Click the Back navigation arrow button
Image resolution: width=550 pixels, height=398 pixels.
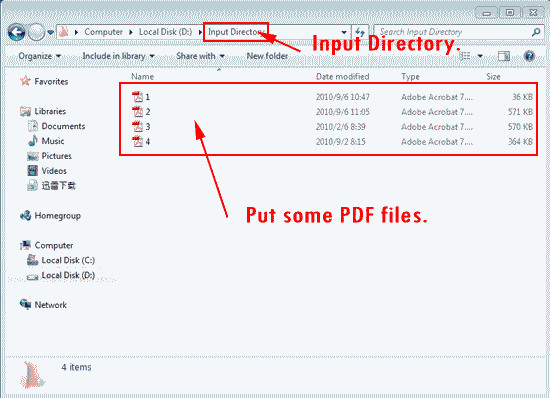pos(16,32)
